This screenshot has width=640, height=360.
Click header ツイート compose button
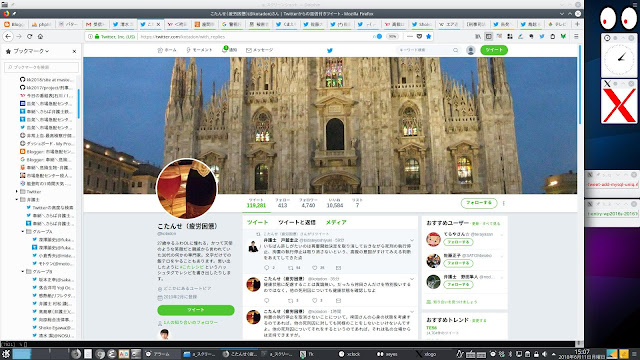494,50
